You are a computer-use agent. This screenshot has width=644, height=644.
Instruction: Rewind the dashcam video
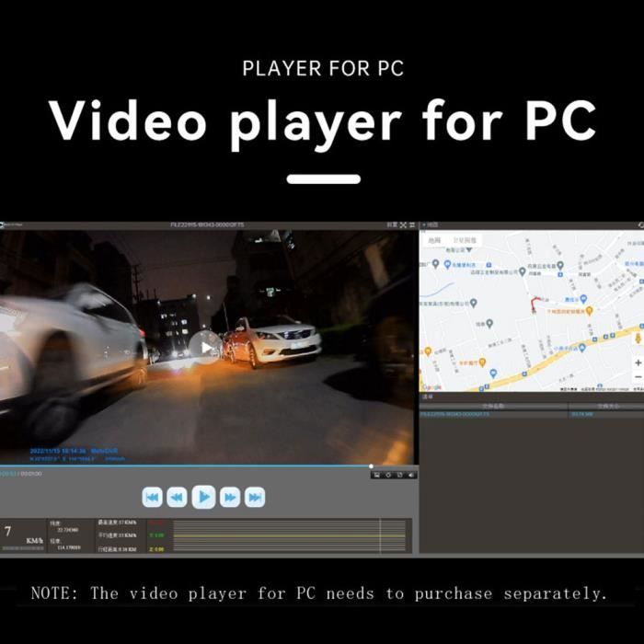click(177, 498)
